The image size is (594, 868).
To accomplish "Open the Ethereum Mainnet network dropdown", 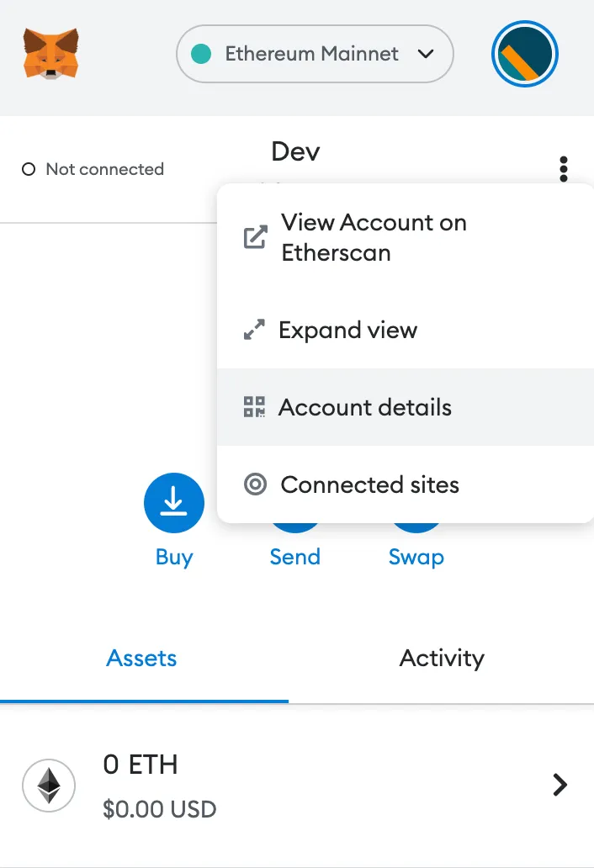I will (314, 54).
